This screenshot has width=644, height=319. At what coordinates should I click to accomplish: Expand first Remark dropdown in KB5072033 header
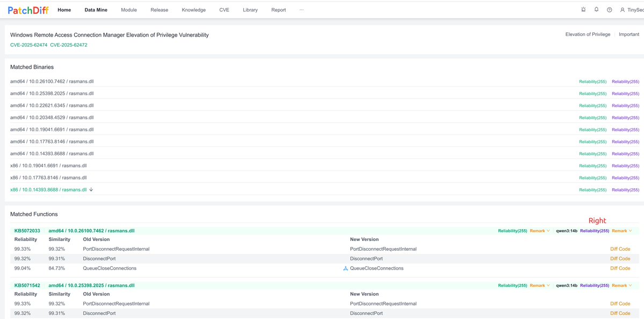point(540,231)
